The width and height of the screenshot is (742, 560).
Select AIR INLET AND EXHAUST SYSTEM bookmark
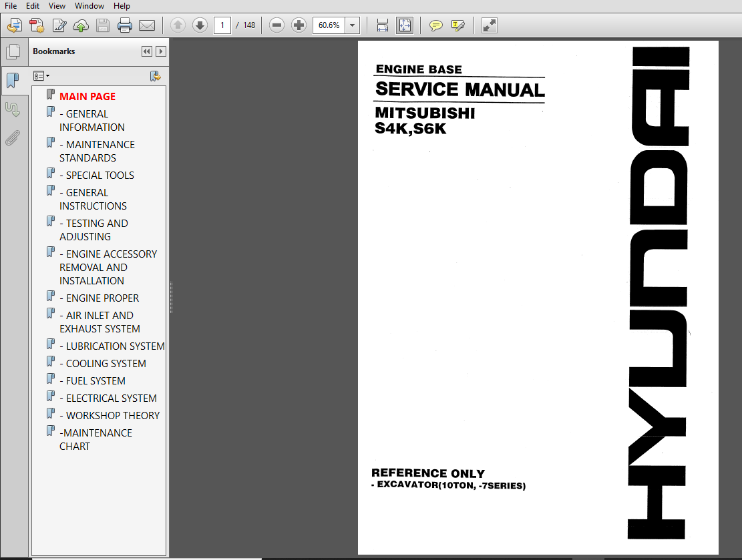click(x=100, y=322)
